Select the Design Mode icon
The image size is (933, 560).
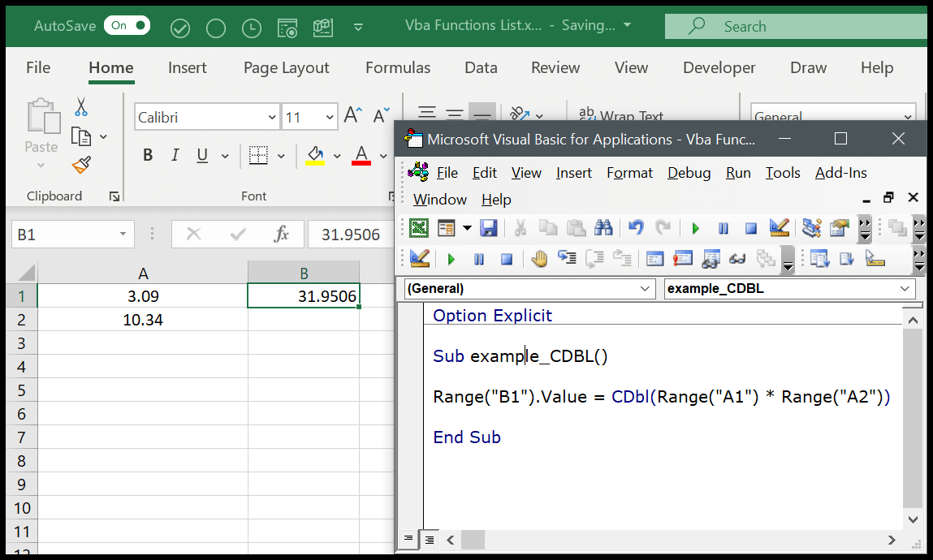(x=778, y=229)
